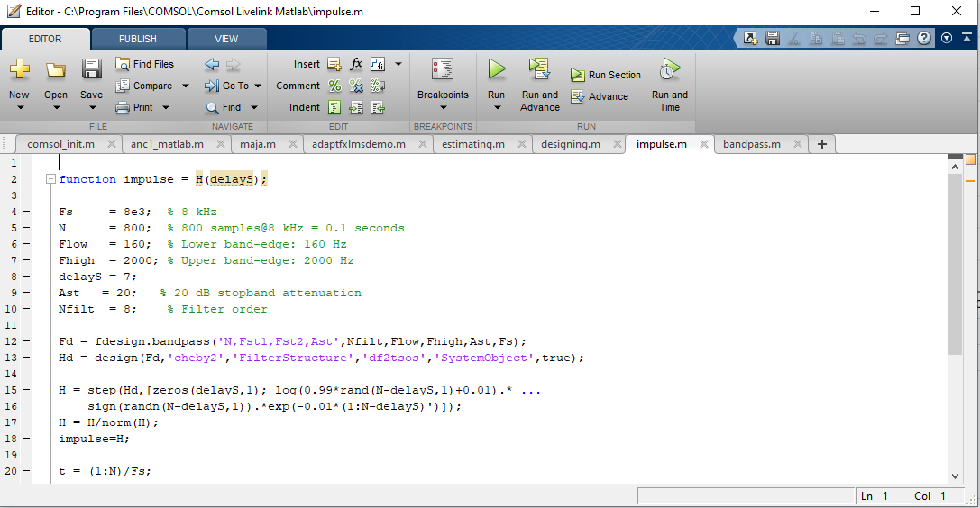Click the Smart Indent icon

334,107
